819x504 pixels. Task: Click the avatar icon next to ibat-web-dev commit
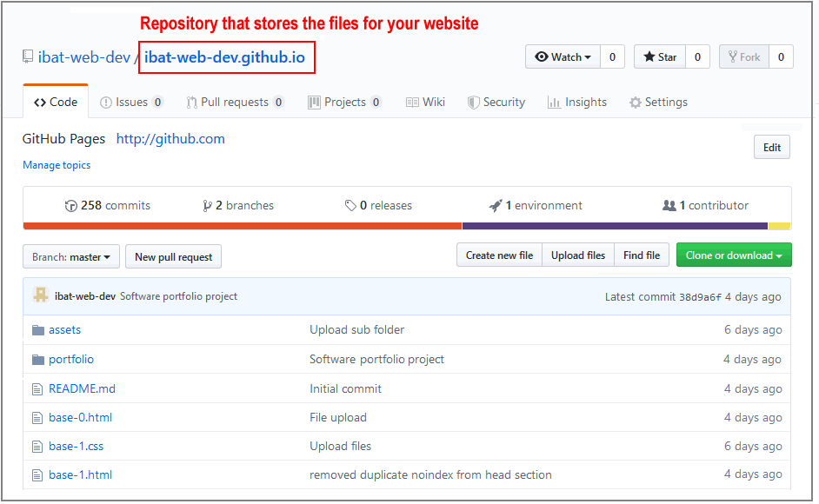click(40, 295)
